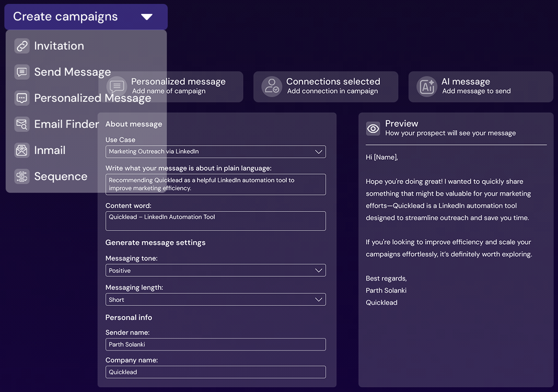Click the Inmail mailbox icon
Viewport: 558px width, 392px height.
[22, 150]
